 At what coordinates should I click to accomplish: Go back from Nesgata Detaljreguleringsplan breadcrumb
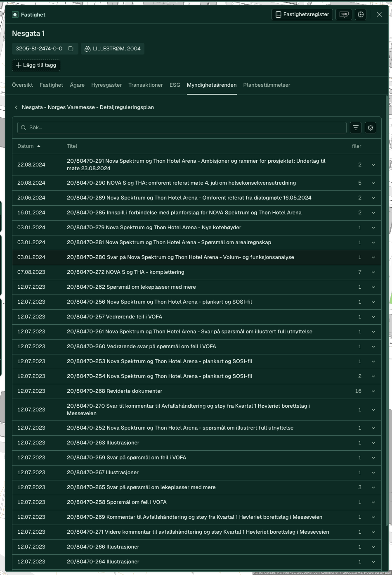[x=16, y=107]
